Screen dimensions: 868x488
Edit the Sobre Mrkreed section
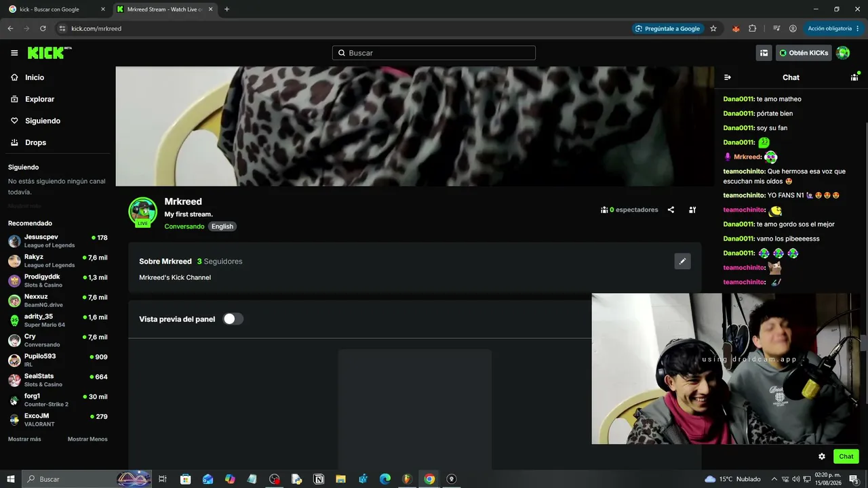click(x=683, y=261)
